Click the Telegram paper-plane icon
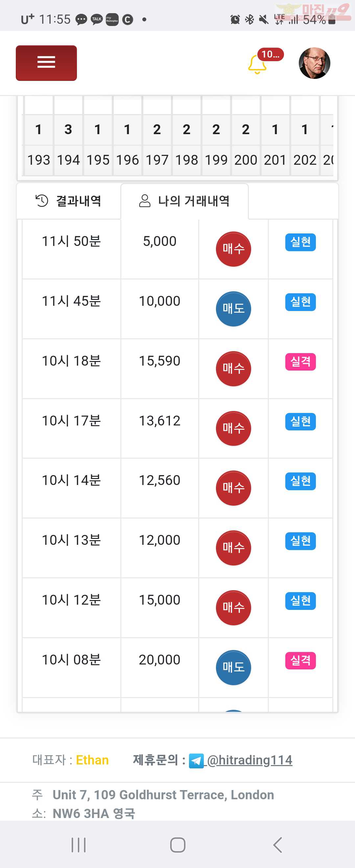 [x=196, y=761]
